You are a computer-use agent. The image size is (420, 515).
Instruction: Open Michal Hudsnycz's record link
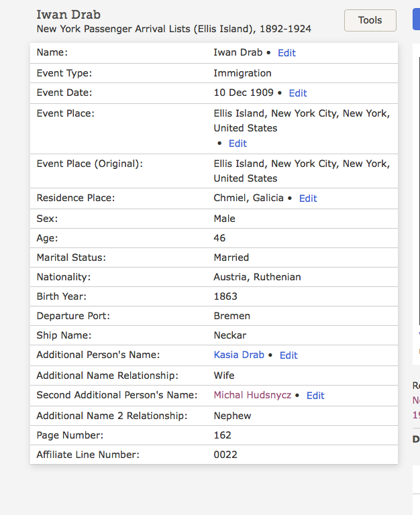252,395
